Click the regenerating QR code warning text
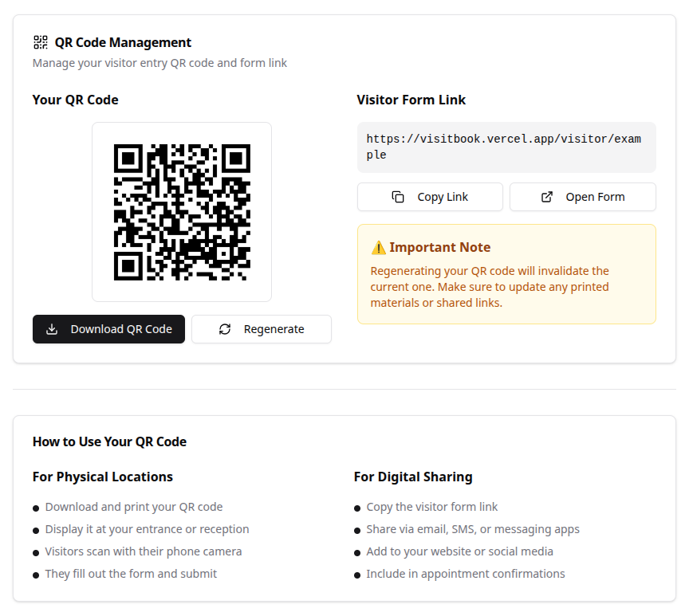Viewport: 689px width, 616px height. (x=490, y=287)
